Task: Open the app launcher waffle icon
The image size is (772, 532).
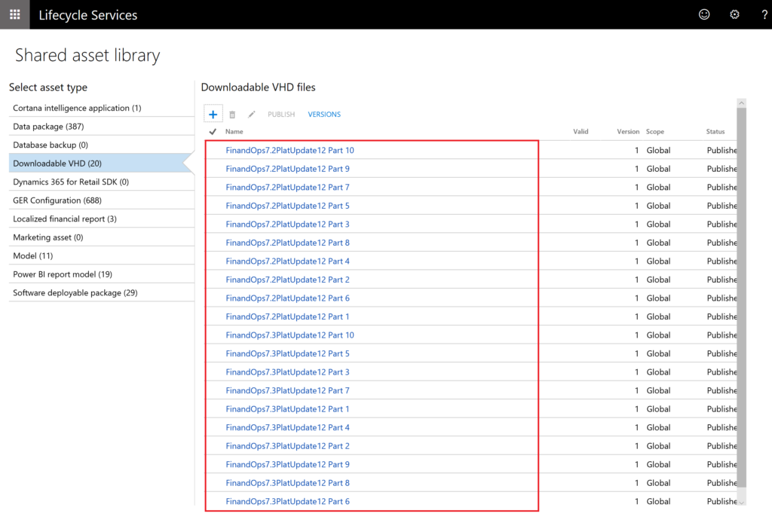Action: [x=14, y=14]
